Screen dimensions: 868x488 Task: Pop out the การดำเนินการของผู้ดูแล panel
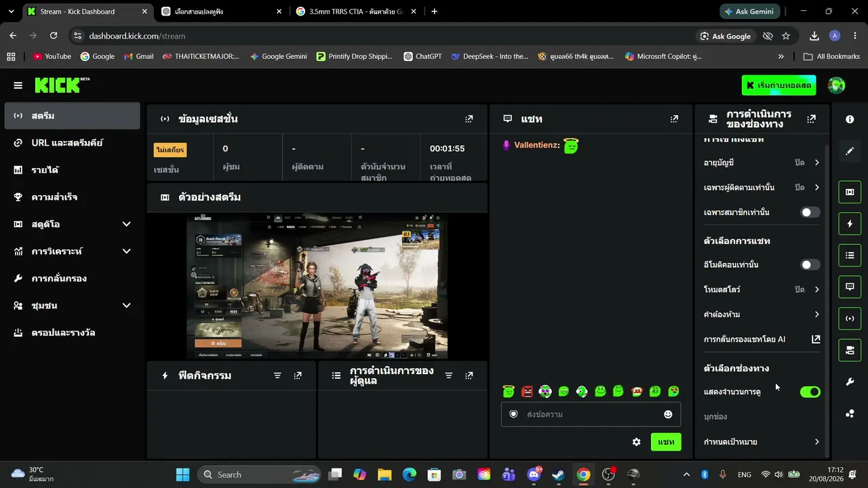tap(469, 375)
